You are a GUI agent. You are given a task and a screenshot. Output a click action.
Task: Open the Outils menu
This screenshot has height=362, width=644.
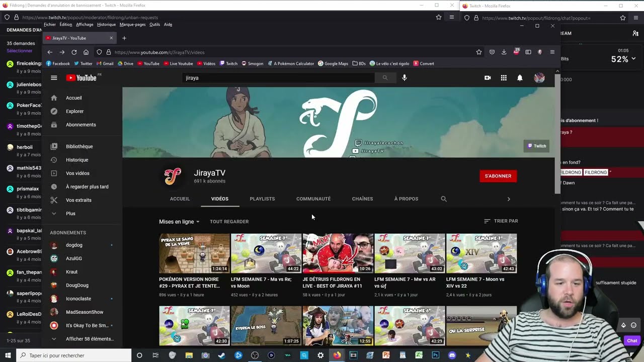[154, 25]
